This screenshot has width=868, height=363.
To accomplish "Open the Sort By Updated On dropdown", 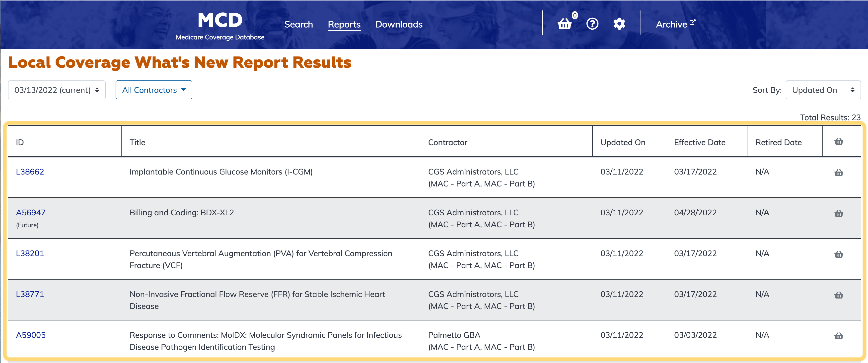I will click(822, 90).
